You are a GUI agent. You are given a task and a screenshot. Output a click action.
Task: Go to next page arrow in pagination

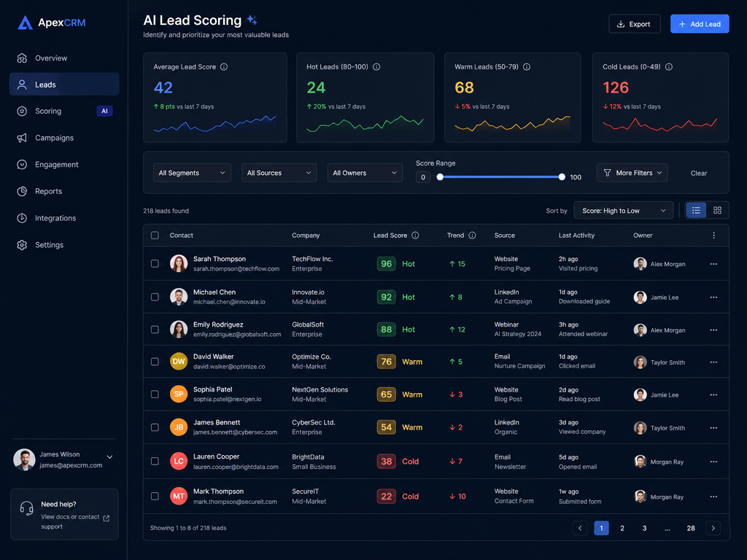point(713,528)
